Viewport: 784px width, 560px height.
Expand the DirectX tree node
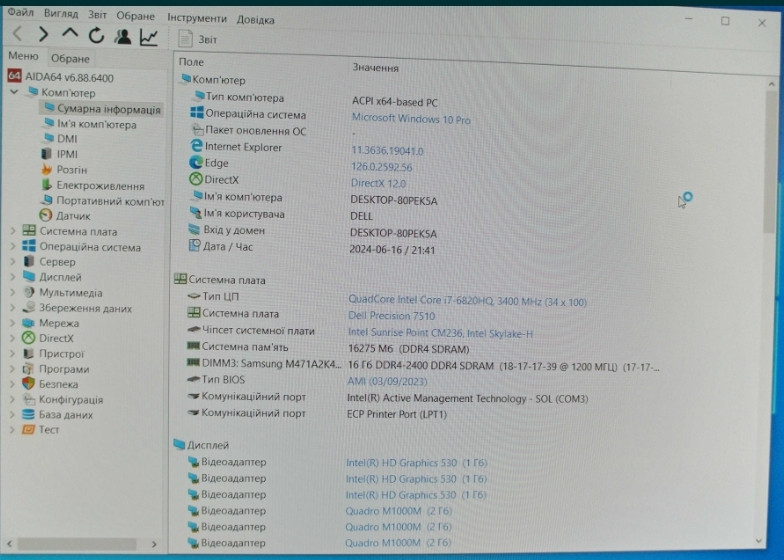click(12, 338)
